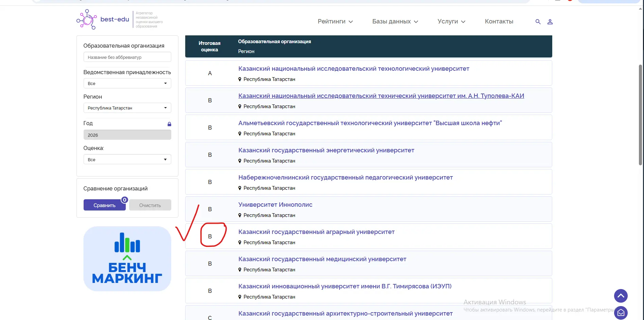644x320 pixels.
Task: Open the Базы данных menu
Action: (395, 21)
